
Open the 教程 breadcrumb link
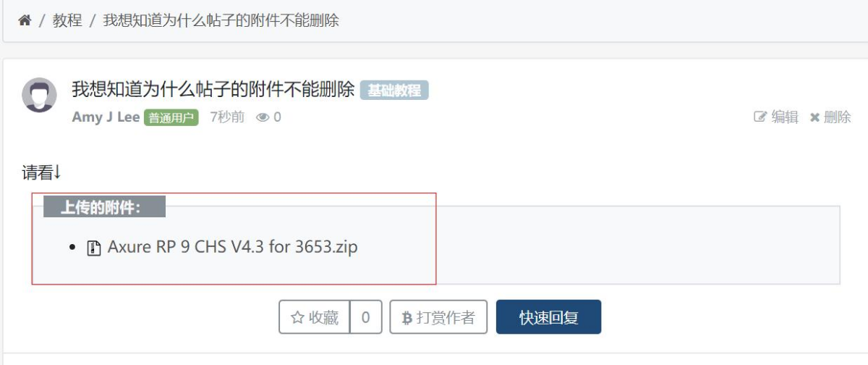67,20
